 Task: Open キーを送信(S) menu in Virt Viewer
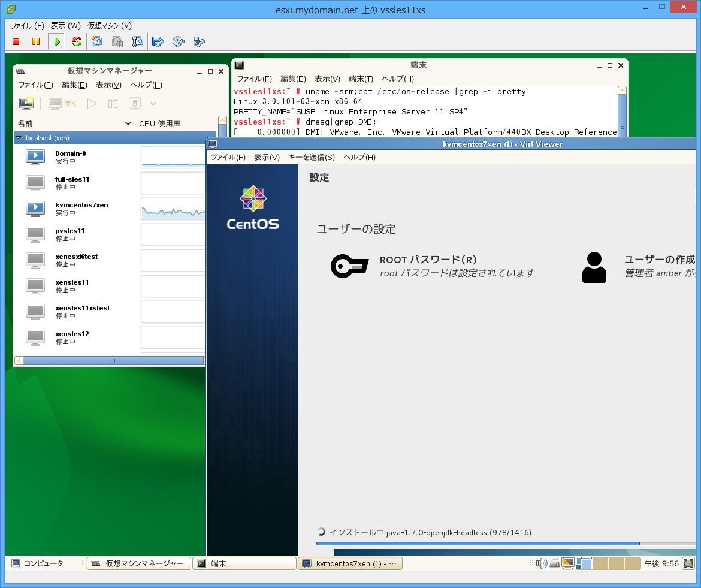pos(311,158)
